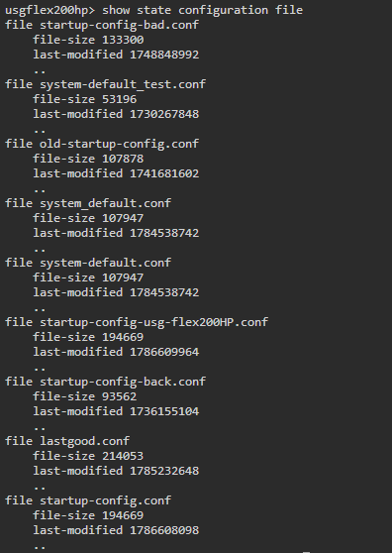Select the filename system-default_test.conf

[x=123, y=84]
